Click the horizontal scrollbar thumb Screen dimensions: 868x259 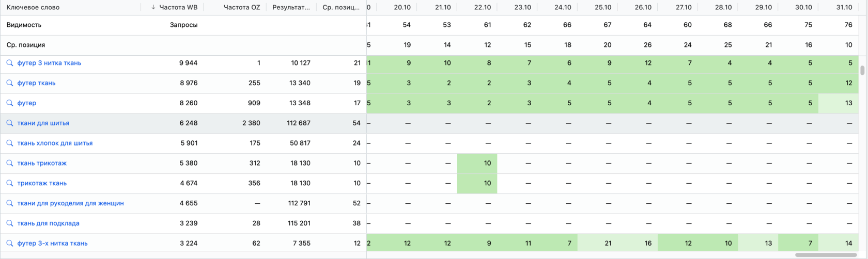coord(826,255)
